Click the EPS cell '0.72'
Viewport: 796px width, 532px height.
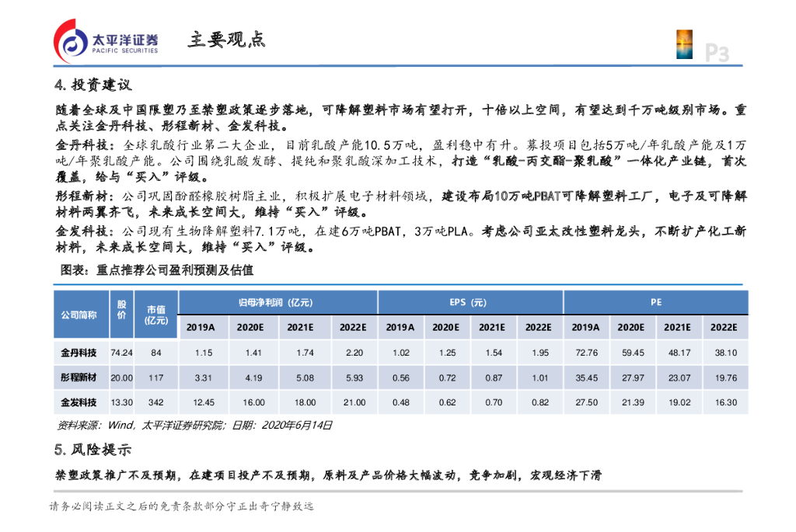pyautogui.click(x=447, y=377)
